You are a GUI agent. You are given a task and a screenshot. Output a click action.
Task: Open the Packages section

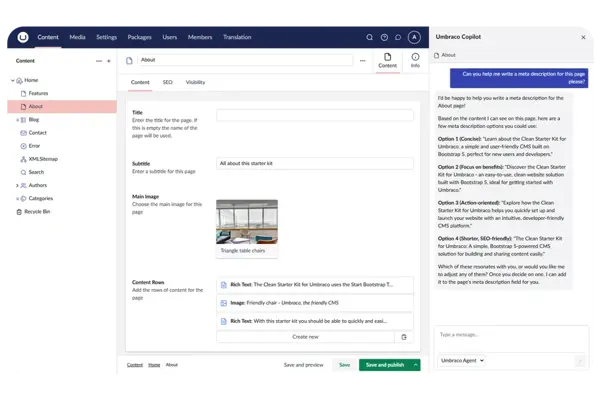point(139,37)
